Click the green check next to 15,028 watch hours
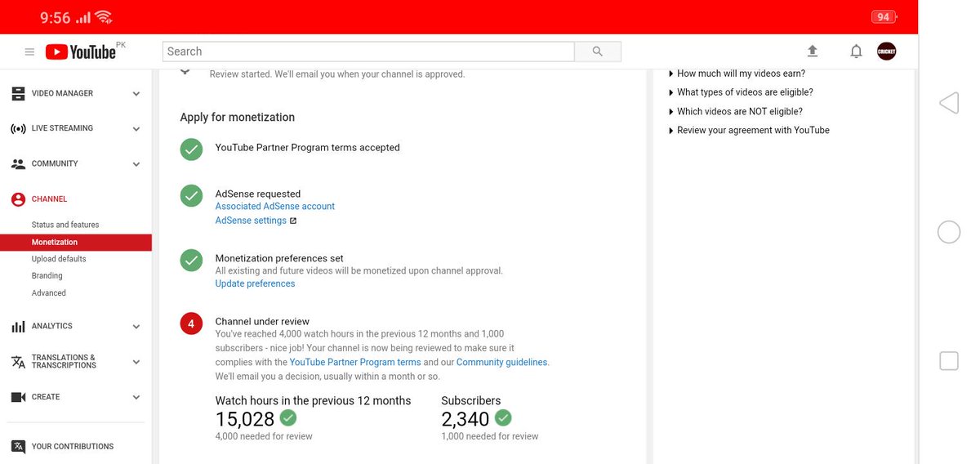This screenshot has width=980, height=464. click(x=288, y=417)
